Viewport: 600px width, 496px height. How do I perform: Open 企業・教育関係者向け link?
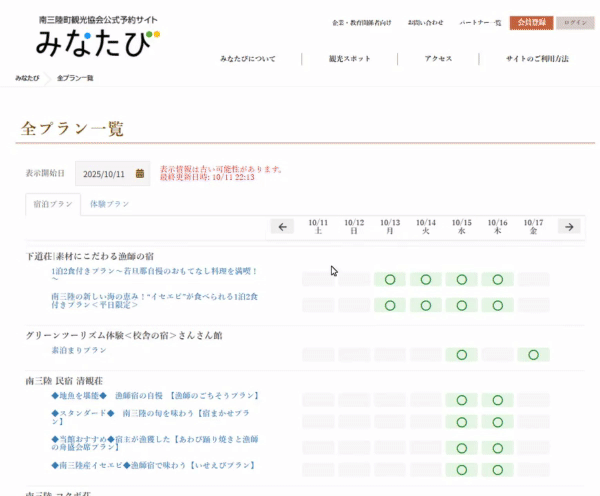[x=362, y=23]
